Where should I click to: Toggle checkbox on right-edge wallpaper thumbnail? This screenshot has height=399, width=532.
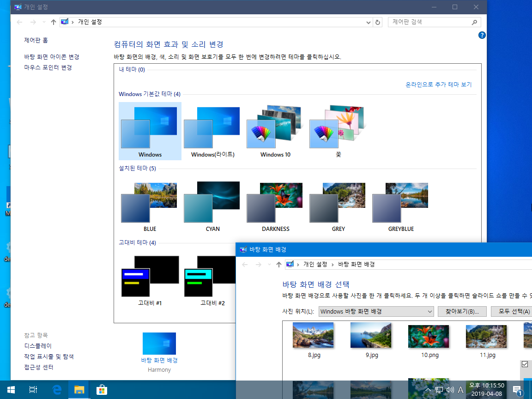[x=525, y=364]
